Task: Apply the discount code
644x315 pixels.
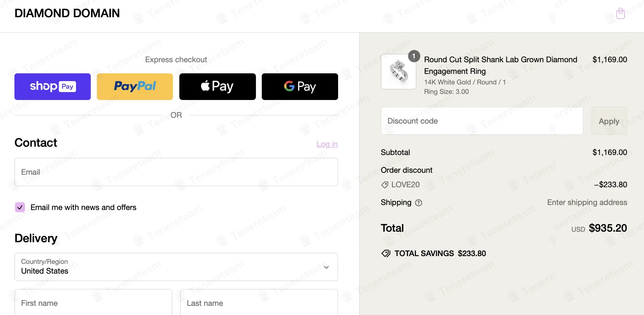Action: point(609,121)
